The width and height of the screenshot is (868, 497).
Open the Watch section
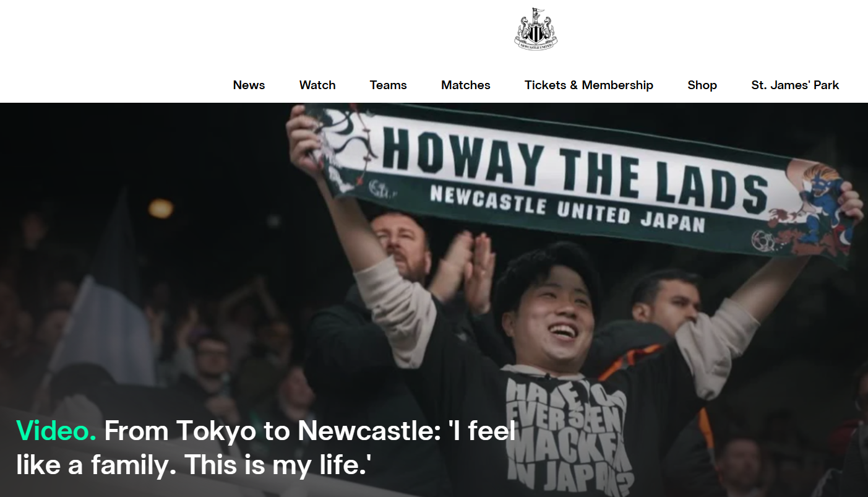tap(317, 85)
